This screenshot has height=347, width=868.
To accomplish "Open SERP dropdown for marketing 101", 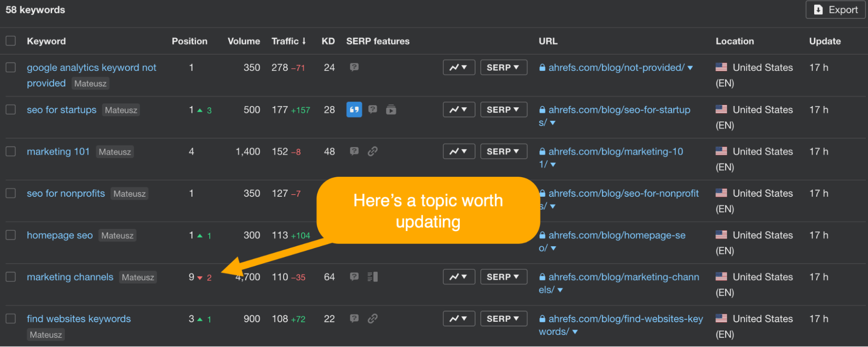I will (503, 152).
